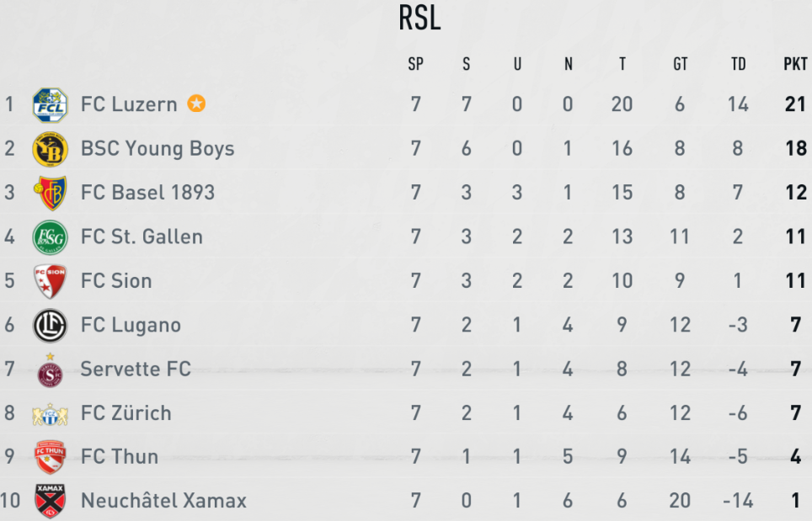Click the TD column header

738,64
